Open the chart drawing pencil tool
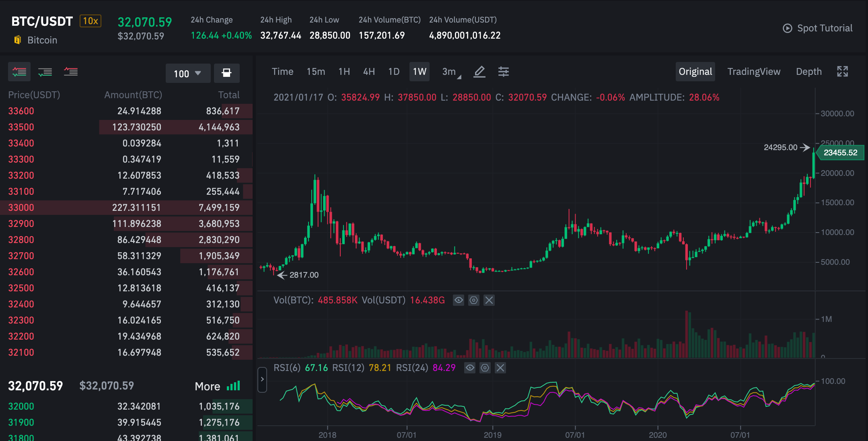 point(479,72)
